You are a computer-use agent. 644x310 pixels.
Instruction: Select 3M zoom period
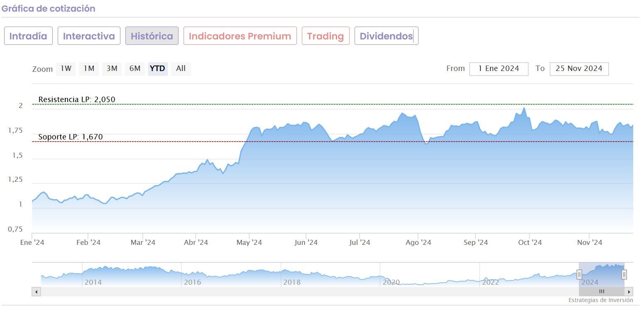point(112,68)
